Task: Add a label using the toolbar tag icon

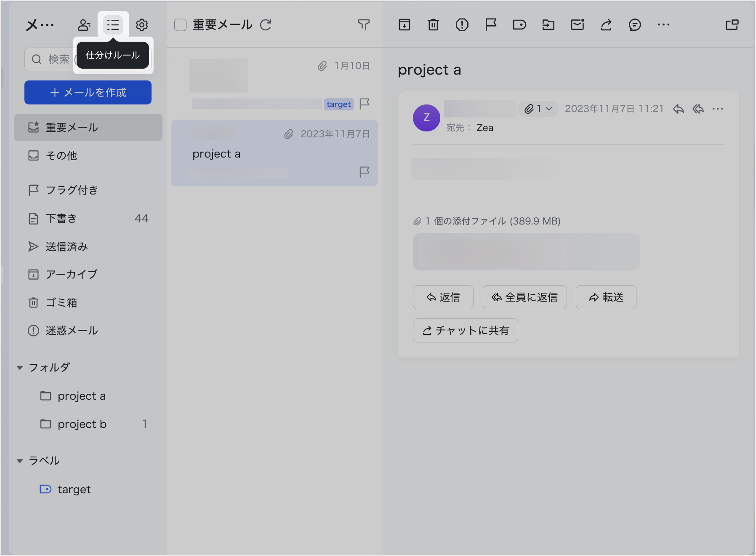Action: point(519,25)
